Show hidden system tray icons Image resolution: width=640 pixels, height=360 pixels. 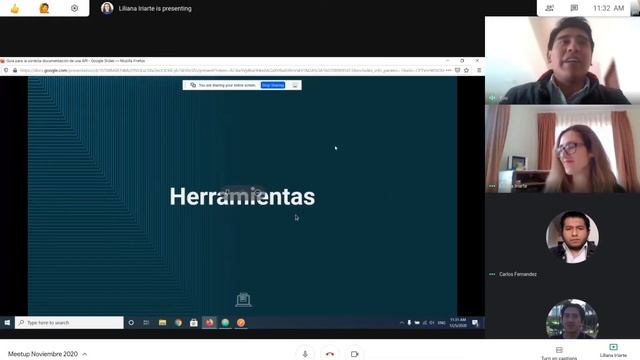tap(402, 322)
